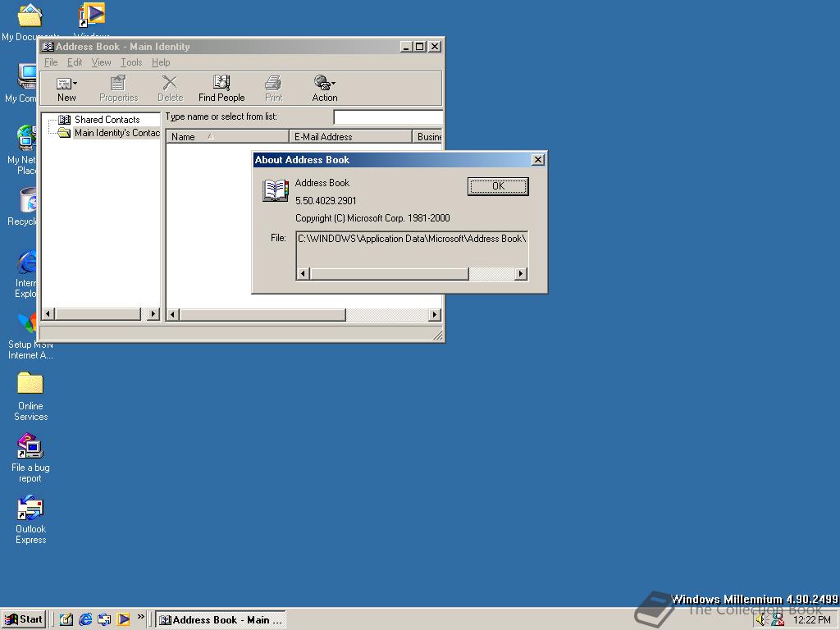The height and width of the screenshot is (630, 840).
Task: Sort by the Name column header
Action: tap(227, 137)
